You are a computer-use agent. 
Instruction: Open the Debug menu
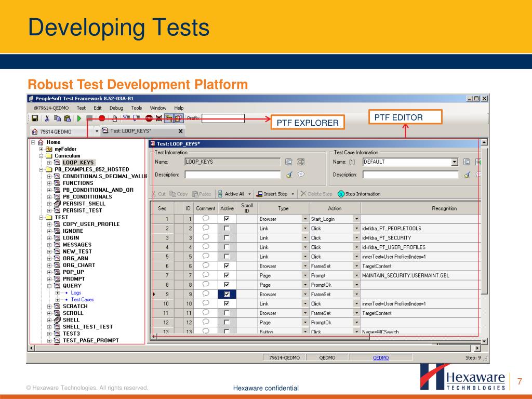pos(116,108)
